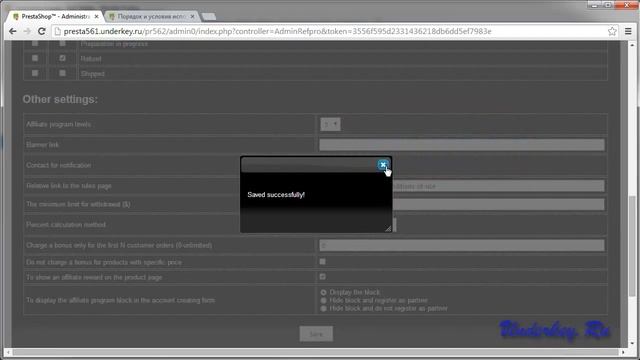640x360 pixels.
Task: Check the no bonus for specific price products box
Action: 322,261
